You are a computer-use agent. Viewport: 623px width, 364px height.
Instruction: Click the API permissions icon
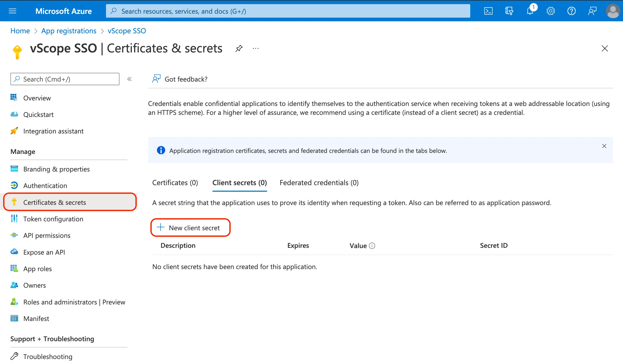coord(14,235)
